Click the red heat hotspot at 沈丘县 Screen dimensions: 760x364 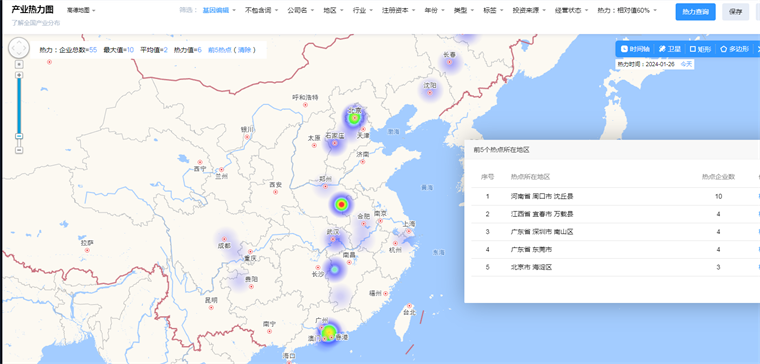[341, 205]
